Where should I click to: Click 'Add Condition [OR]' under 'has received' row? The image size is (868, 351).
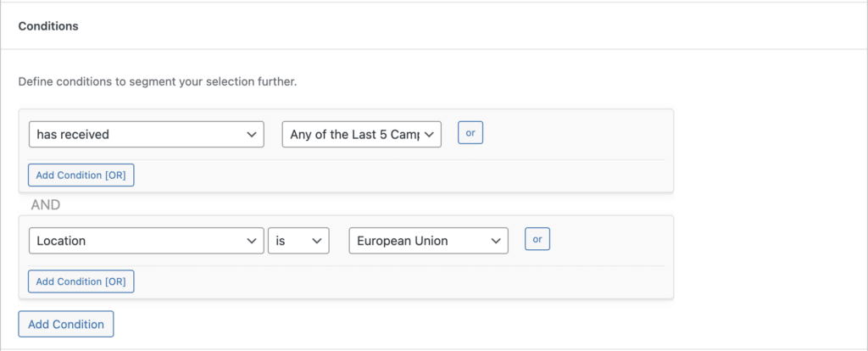click(81, 175)
